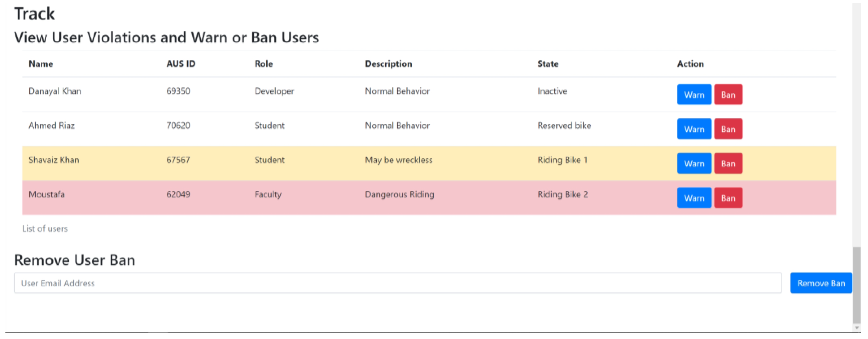The image size is (868, 339).
Task: Focus the User Email Address field
Action: coord(398,283)
